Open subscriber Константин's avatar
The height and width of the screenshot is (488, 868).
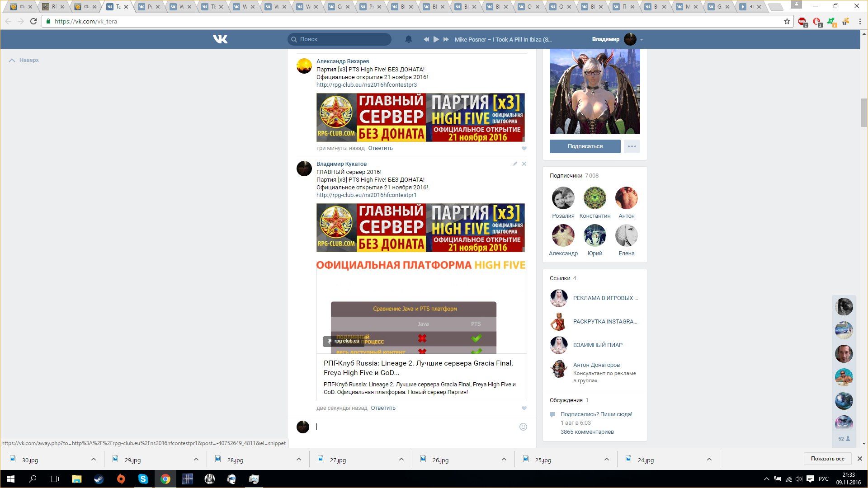tap(594, 198)
